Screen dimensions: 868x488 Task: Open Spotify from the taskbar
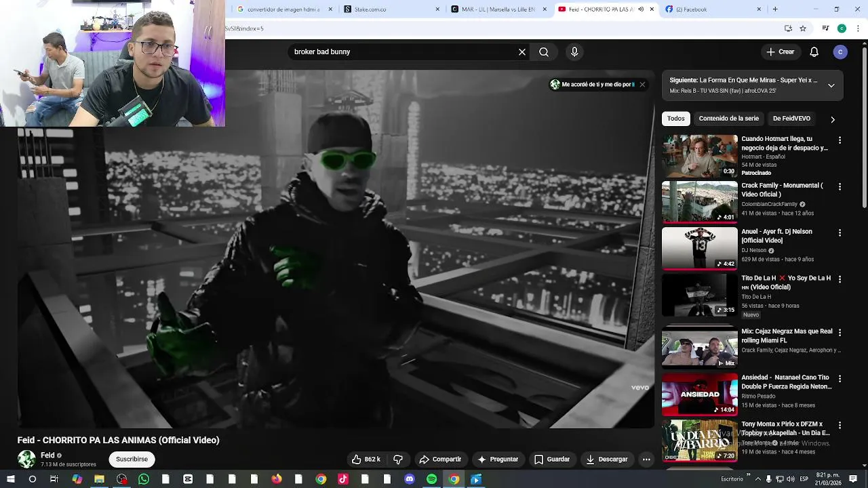click(x=432, y=479)
